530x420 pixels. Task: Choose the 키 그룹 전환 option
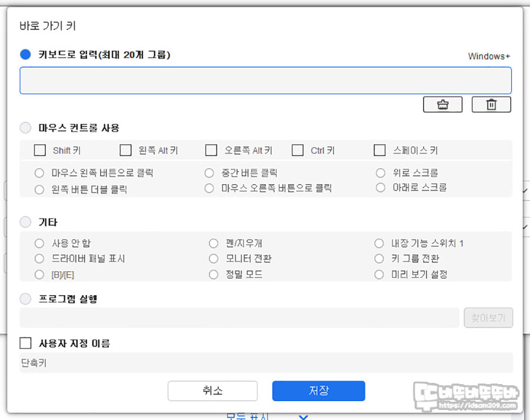tap(379, 259)
